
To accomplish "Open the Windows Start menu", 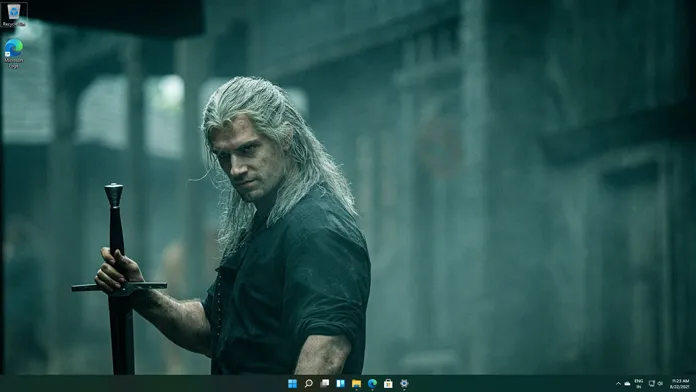I will coord(292,384).
